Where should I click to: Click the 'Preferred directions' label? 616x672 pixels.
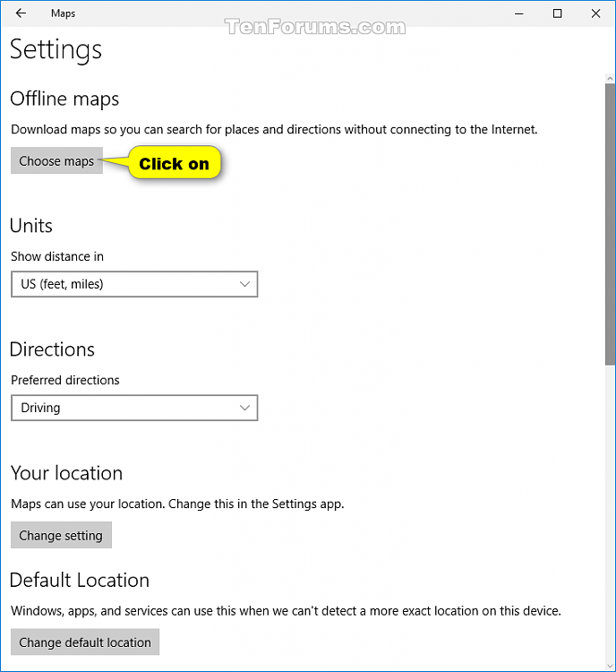[65, 380]
